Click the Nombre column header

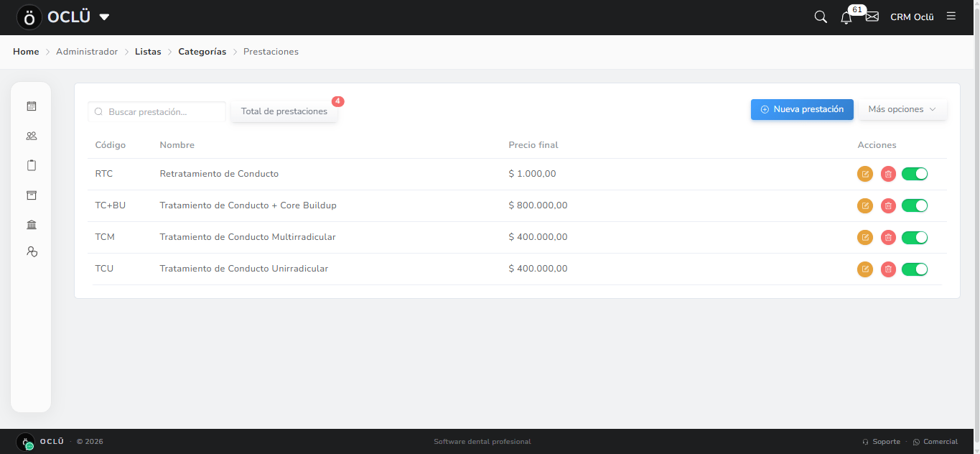click(177, 145)
